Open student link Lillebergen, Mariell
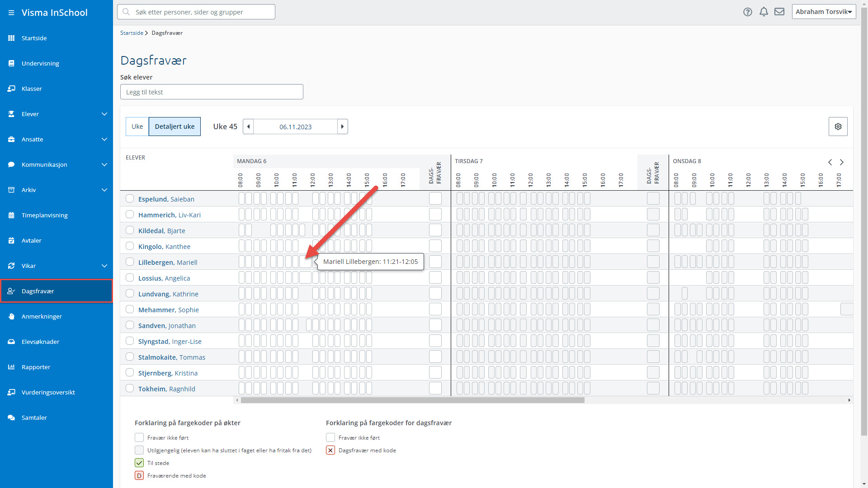Screen dimensions: 868x488 [x=168, y=263]
